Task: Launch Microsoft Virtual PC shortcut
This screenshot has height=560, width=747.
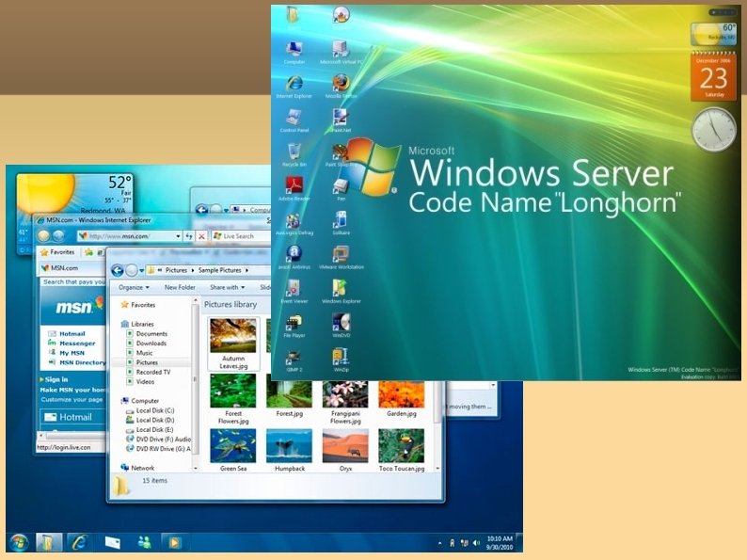Action: tap(341, 52)
